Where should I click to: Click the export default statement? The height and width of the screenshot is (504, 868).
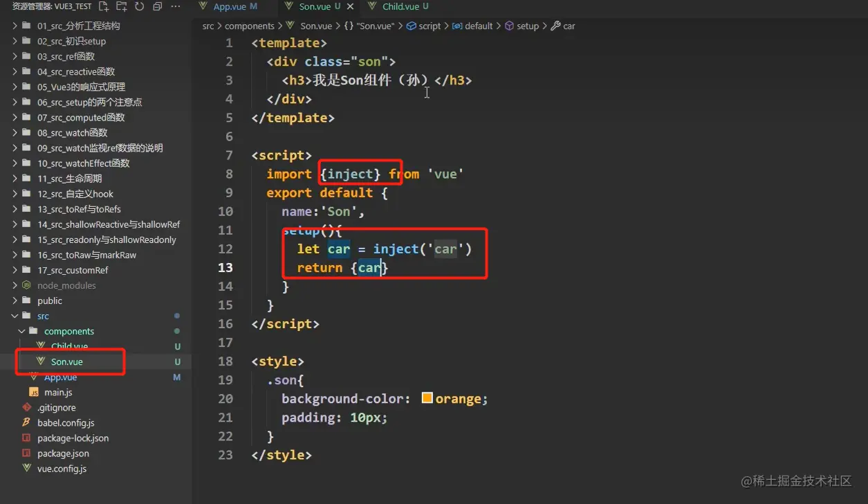point(320,192)
